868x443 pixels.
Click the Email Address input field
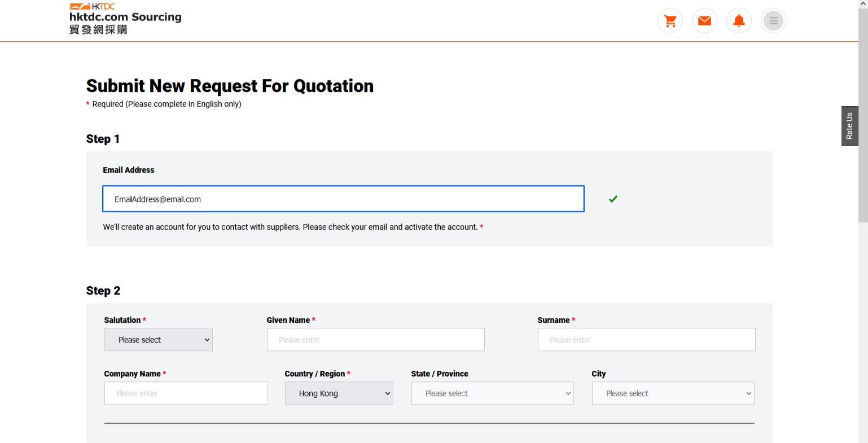coord(343,199)
